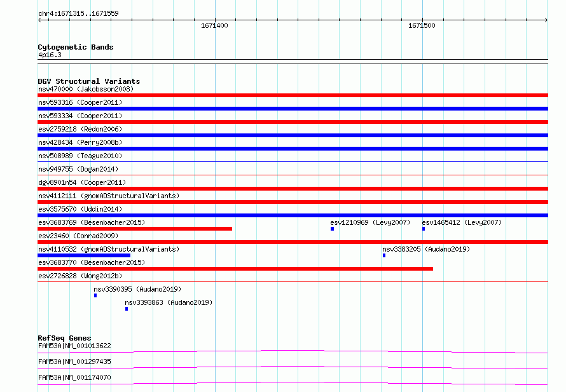The width and height of the screenshot is (566, 392).
Task: Open the esv1210969 (Levy2007) label
Action: point(370,222)
